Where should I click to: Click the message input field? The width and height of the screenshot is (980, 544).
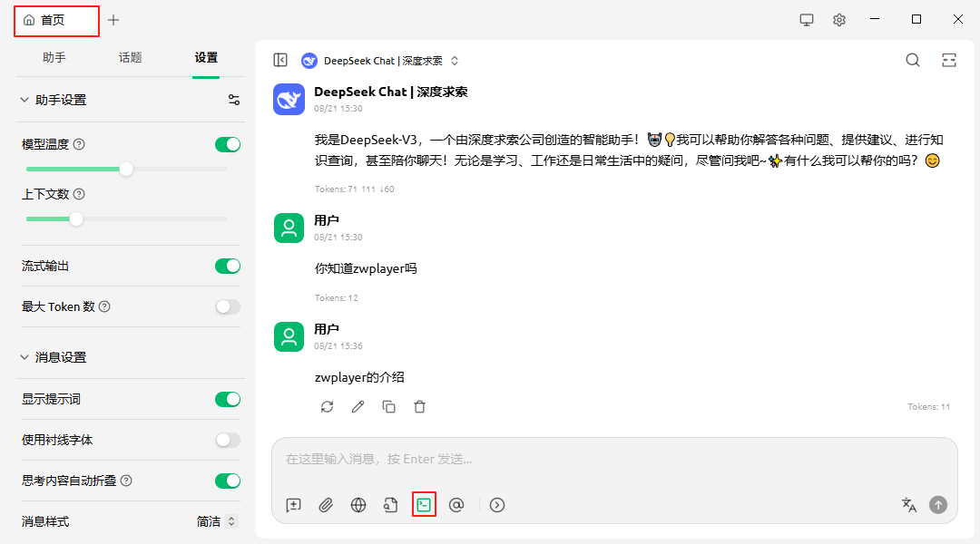(614, 460)
